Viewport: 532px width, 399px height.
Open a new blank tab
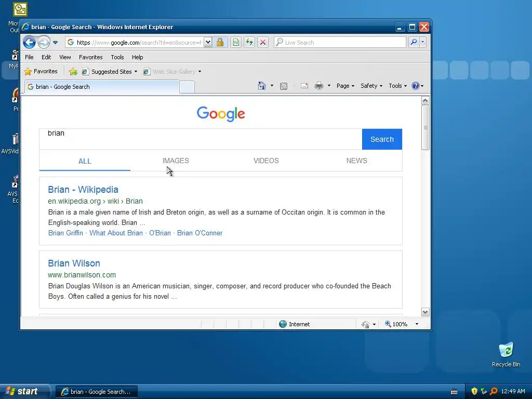(187, 87)
